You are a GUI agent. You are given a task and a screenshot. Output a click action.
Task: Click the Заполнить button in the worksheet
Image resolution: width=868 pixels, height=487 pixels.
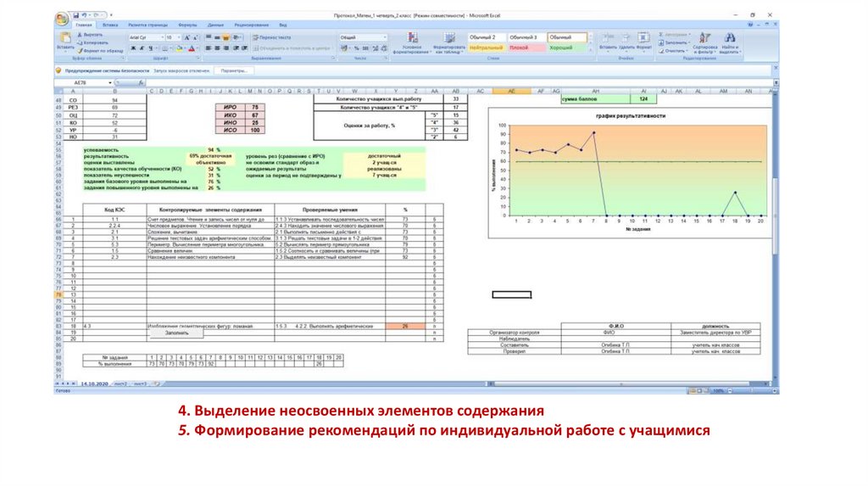point(176,333)
